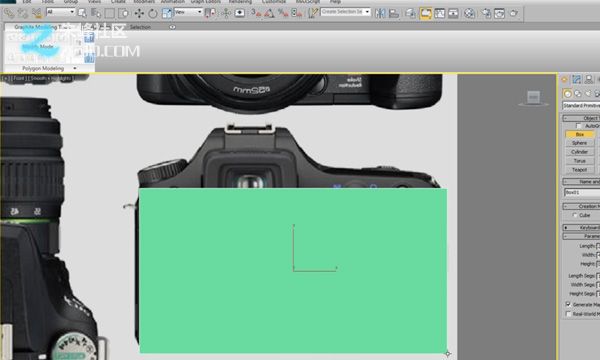Open the Create Selection Set dropdown
Viewport: 600px width, 360px height.
click(346, 12)
